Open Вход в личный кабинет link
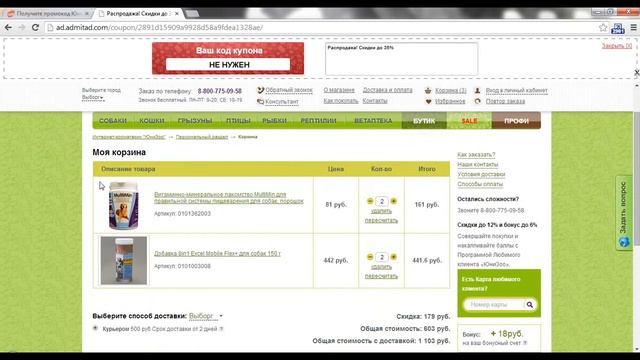The image size is (640, 360). tap(516, 90)
